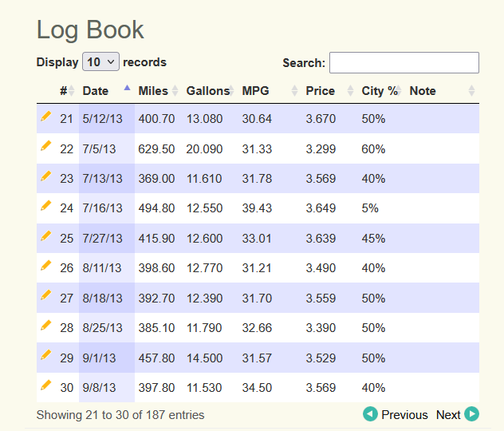Go back using the green Previous arrow icon

click(x=370, y=414)
